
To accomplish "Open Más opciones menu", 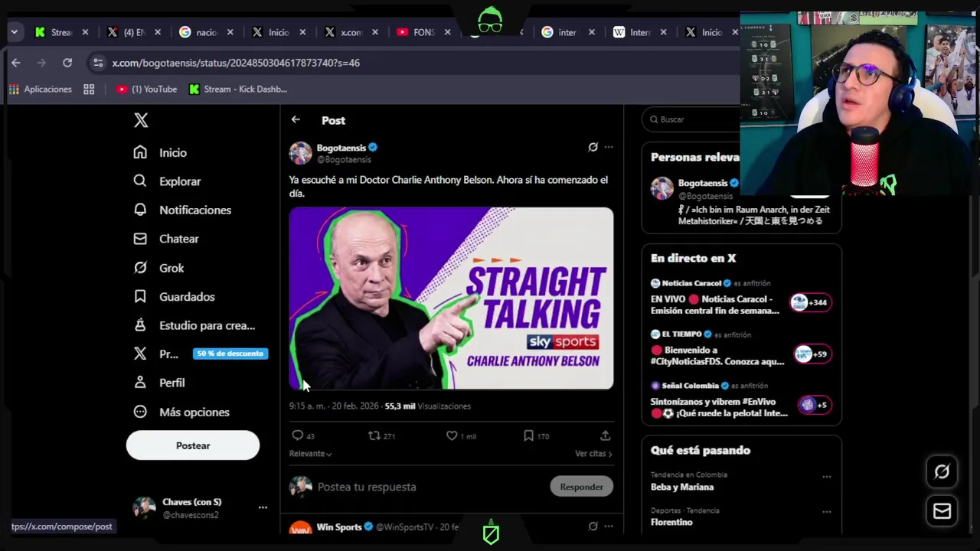I will 181,412.
